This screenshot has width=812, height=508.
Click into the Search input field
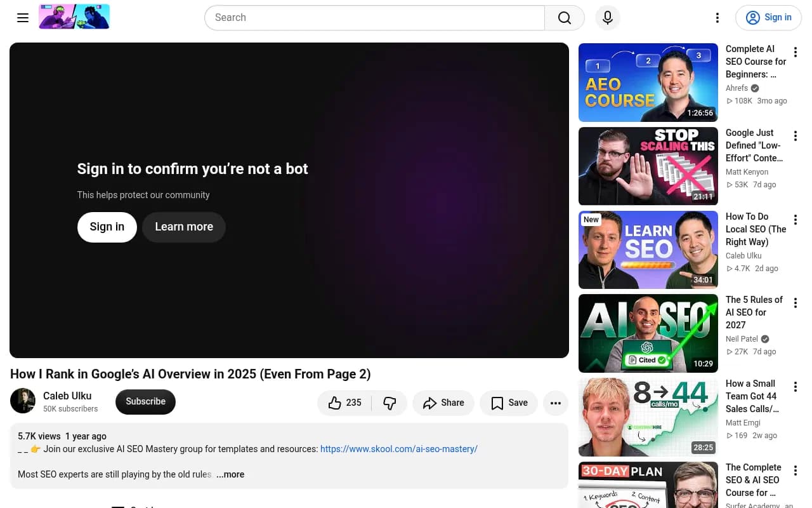(x=374, y=18)
